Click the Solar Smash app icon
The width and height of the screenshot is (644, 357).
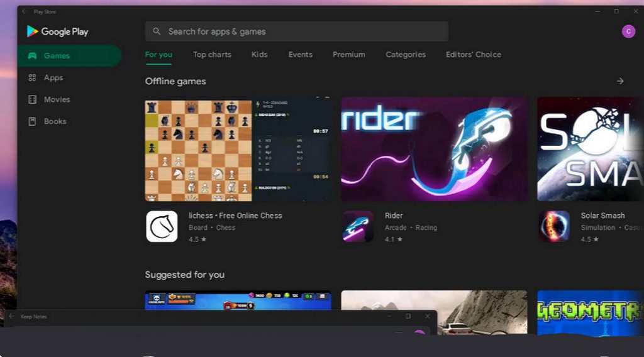(x=554, y=226)
